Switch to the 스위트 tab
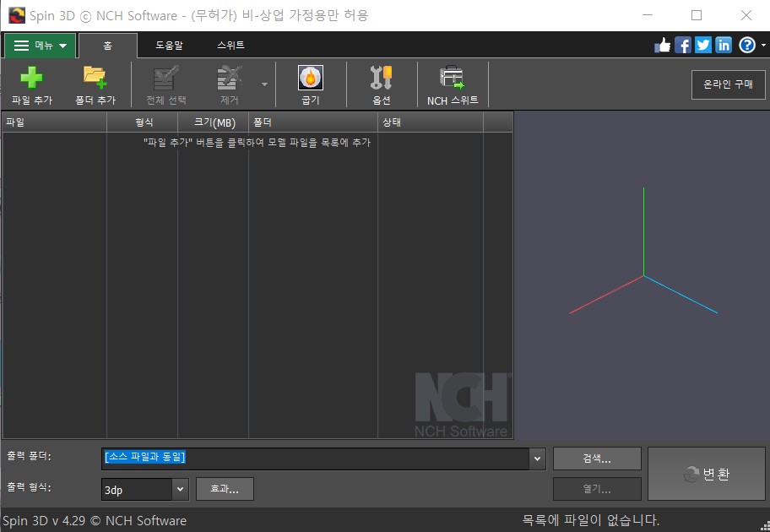 [x=230, y=46]
